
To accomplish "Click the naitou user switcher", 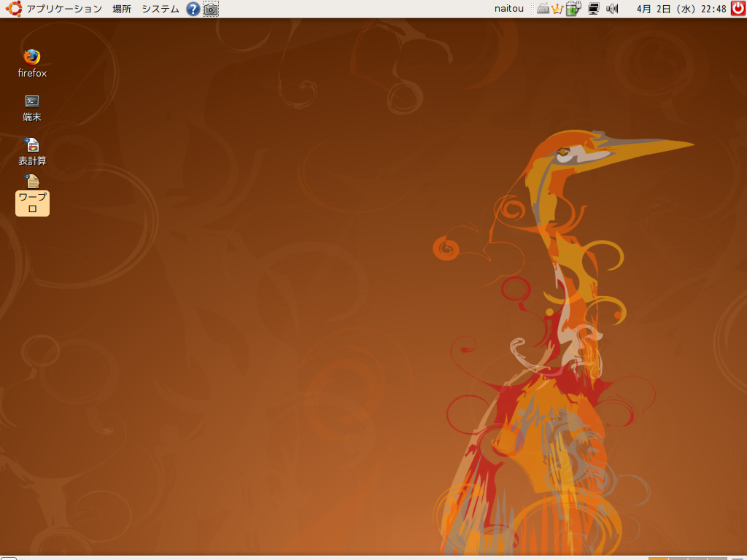I will [x=508, y=9].
